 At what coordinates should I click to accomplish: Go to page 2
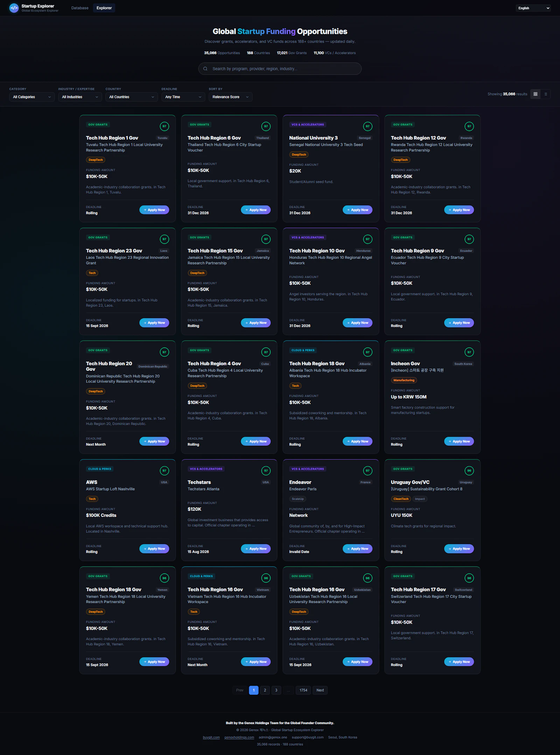pos(265,690)
